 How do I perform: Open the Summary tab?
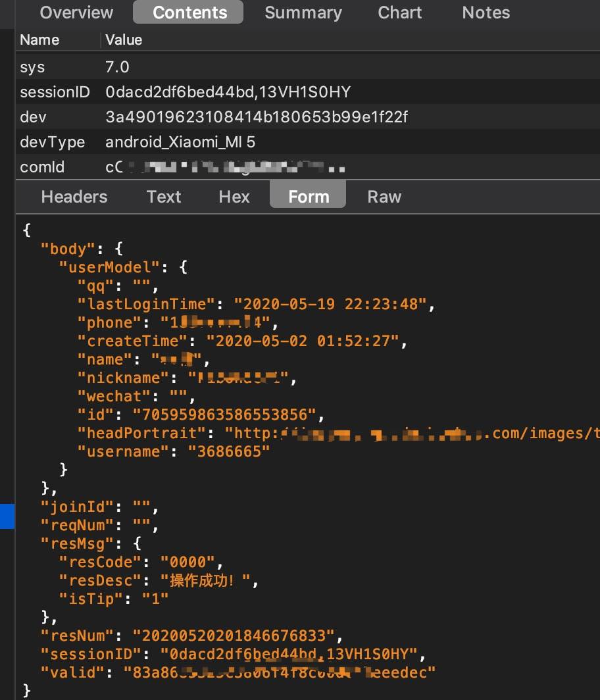click(303, 12)
